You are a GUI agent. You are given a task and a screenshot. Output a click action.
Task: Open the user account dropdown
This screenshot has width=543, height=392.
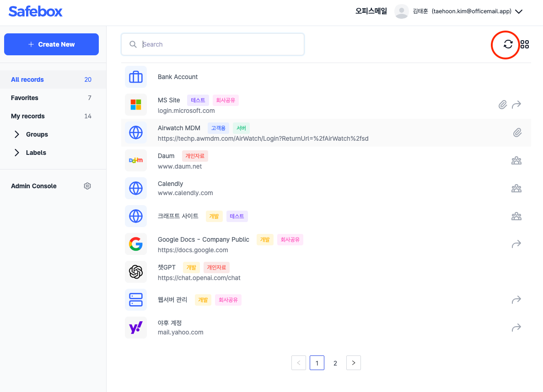519,11
